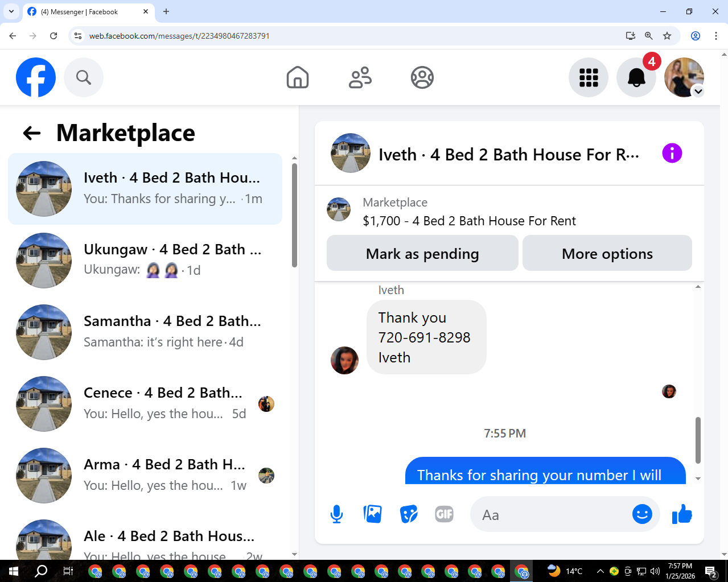Open the zoom indicator icon
Image resolution: width=728 pixels, height=582 pixels.
(x=648, y=36)
